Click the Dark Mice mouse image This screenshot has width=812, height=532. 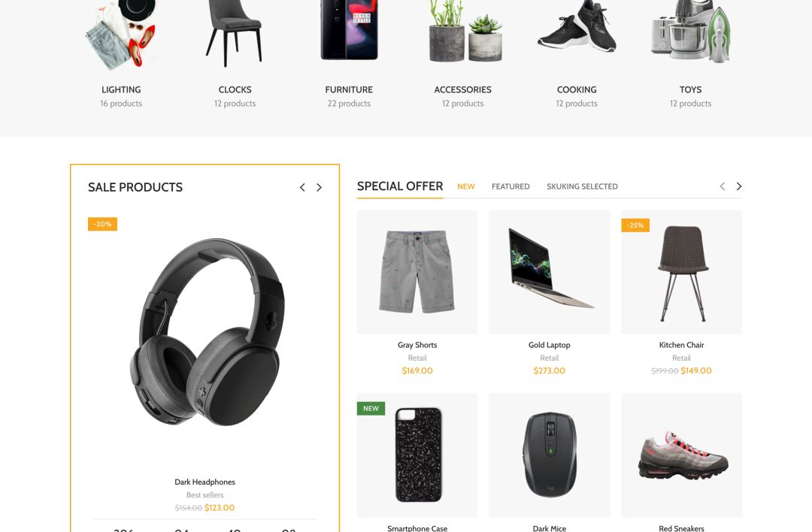(x=550, y=455)
